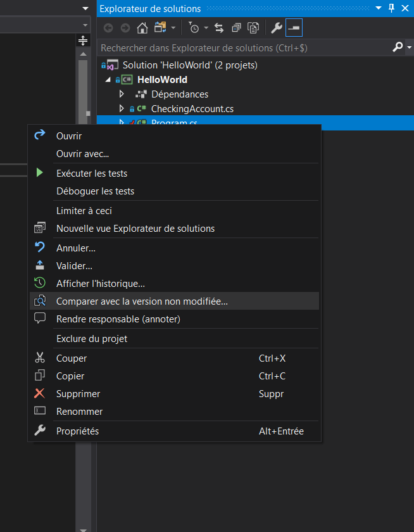Open the editor's top tab-list dropdown arrow
Screen dimensions: 414x532
tap(85, 8)
